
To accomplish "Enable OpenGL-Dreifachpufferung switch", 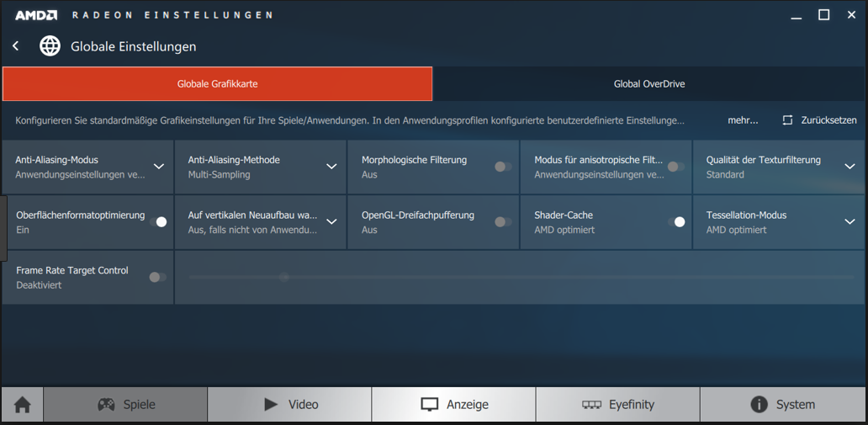I will click(x=503, y=221).
